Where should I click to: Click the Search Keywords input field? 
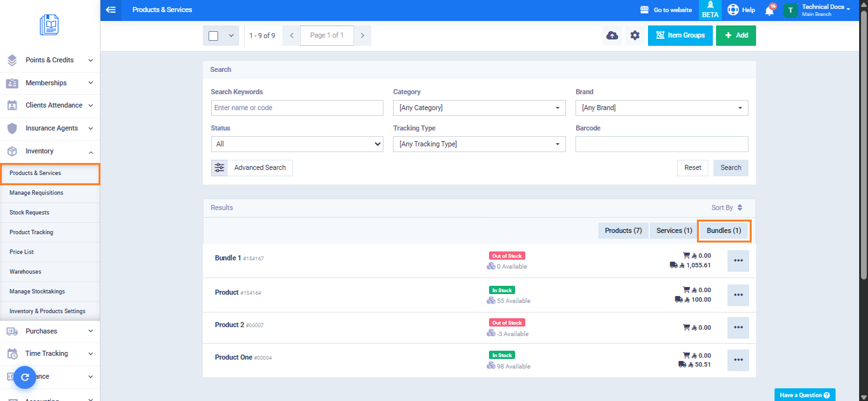pos(297,108)
